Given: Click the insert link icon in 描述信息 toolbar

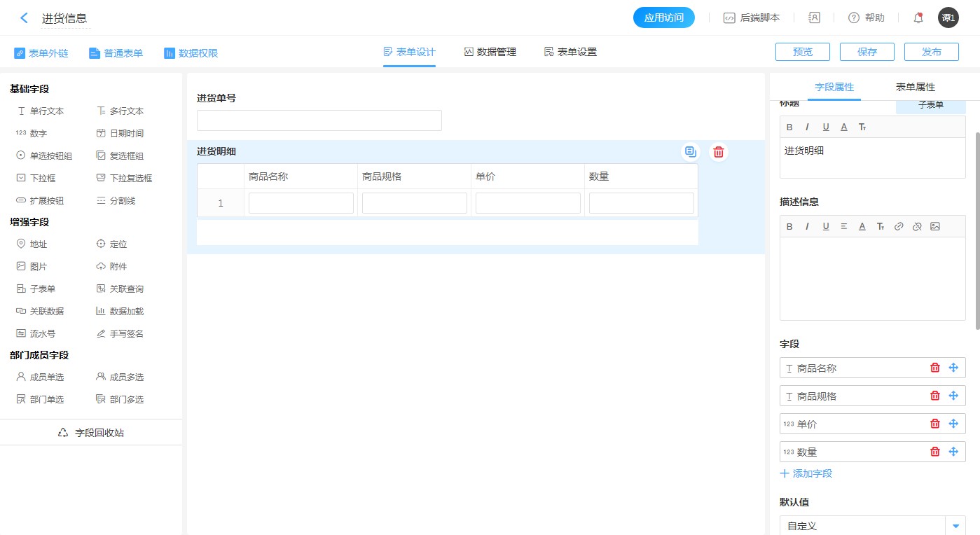Looking at the screenshot, I should point(899,226).
